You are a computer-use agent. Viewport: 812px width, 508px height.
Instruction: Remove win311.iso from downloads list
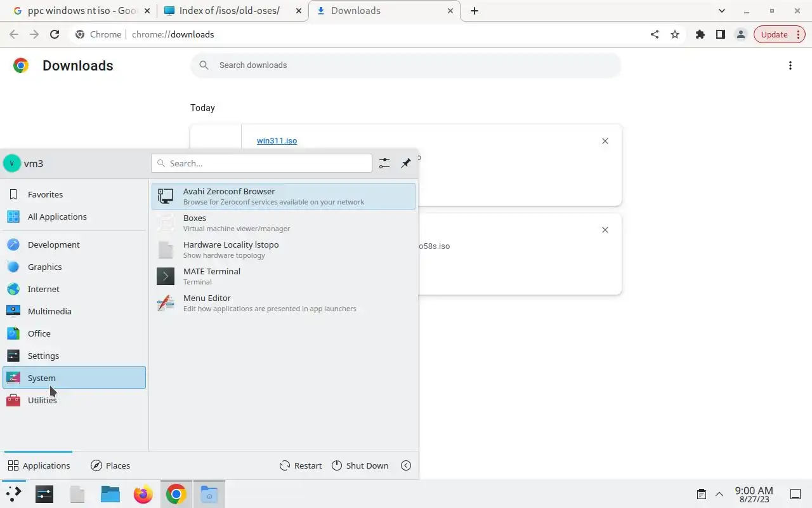(x=605, y=141)
